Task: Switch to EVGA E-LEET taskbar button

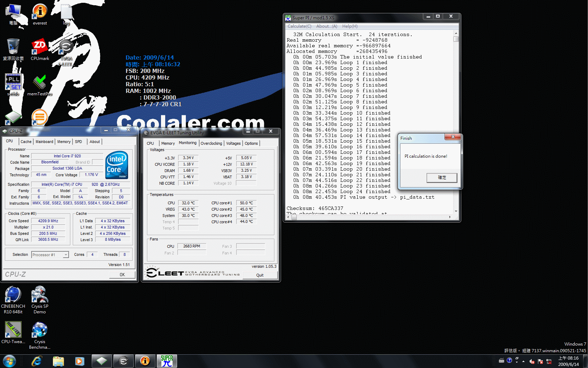Action: click(x=124, y=361)
